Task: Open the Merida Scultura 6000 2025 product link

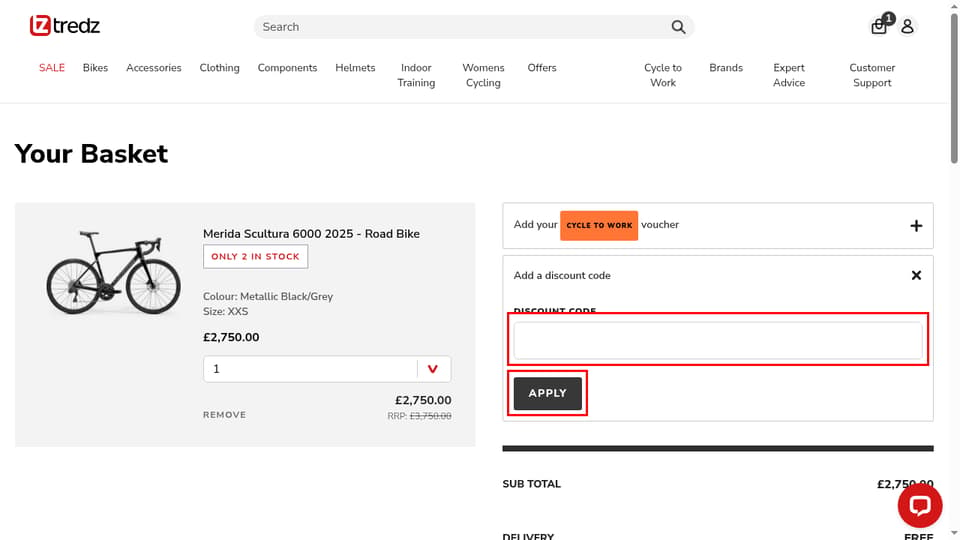Action: point(311,234)
